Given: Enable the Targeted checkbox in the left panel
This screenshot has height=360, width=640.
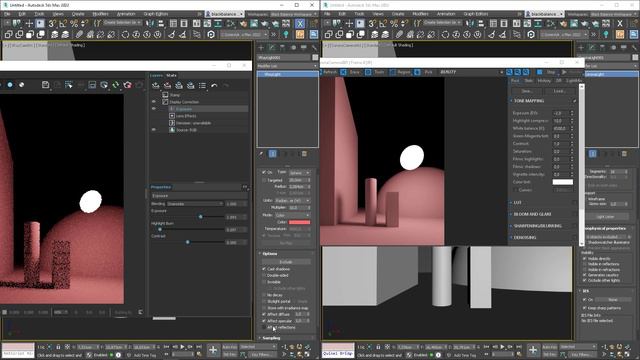Looking at the screenshot, I should tap(264, 180).
